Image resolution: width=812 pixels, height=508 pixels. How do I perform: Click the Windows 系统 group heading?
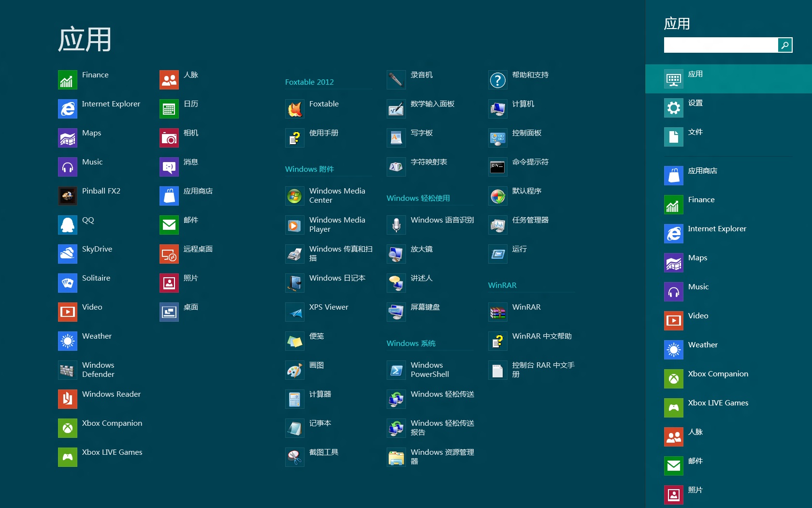pos(411,344)
